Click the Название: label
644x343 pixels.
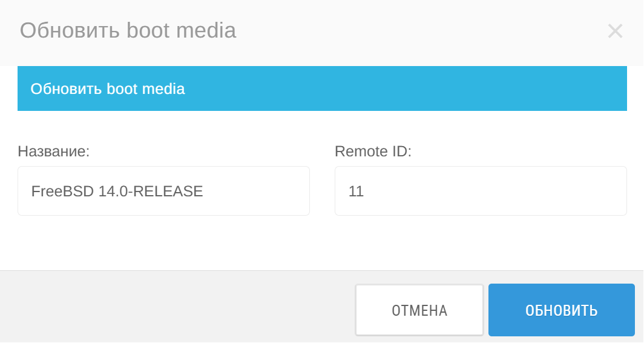pyautogui.click(x=53, y=152)
